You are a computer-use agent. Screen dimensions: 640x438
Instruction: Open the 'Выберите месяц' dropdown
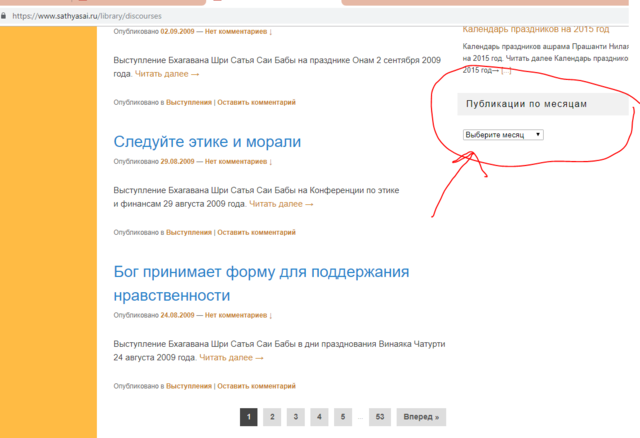tap(503, 134)
